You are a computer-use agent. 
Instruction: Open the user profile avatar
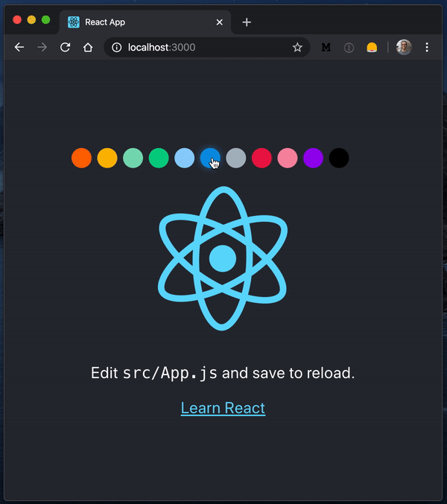(404, 47)
